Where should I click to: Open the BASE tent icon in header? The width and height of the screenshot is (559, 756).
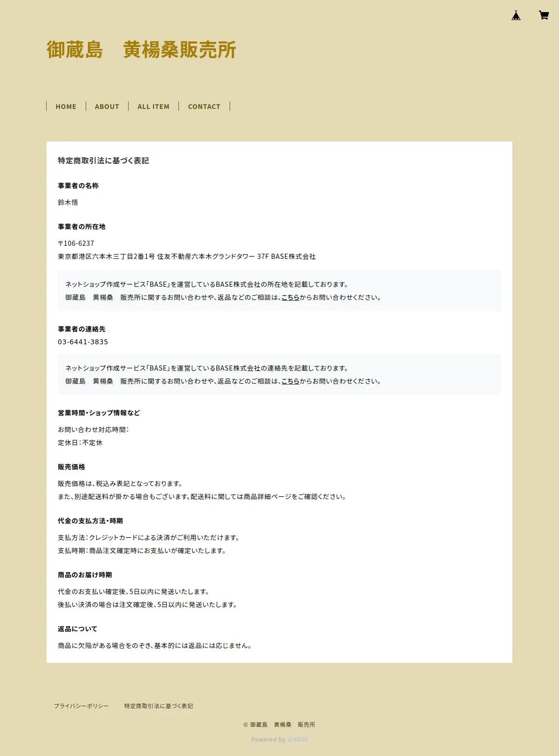click(516, 15)
